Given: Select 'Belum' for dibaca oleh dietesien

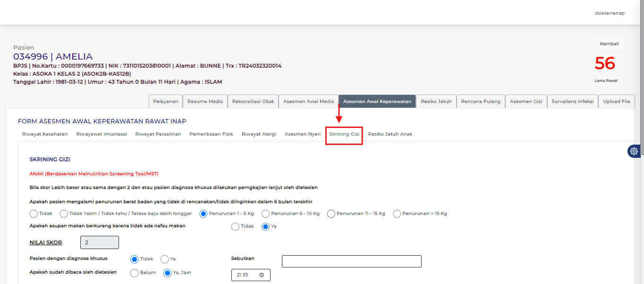Looking at the screenshot, I should coord(134,273).
